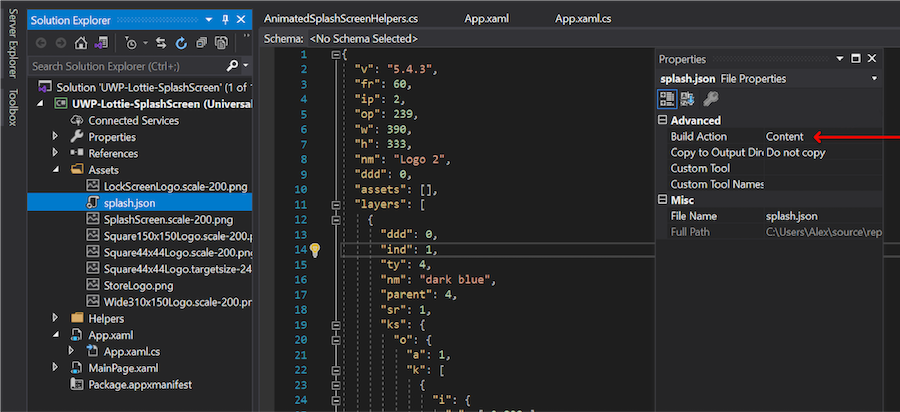Click the Assets folder icon

pos(77,170)
